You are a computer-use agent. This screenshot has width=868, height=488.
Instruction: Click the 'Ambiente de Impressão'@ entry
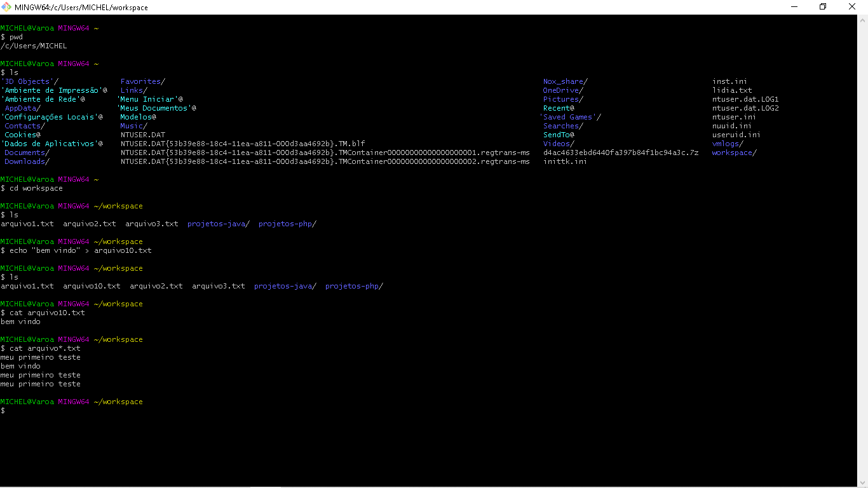[x=54, y=90]
